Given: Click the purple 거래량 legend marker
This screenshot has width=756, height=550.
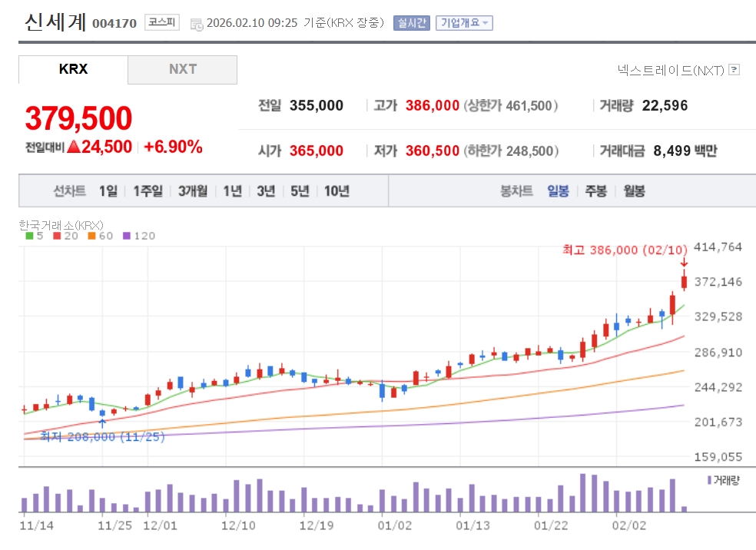Looking at the screenshot, I should pyautogui.click(x=708, y=480).
